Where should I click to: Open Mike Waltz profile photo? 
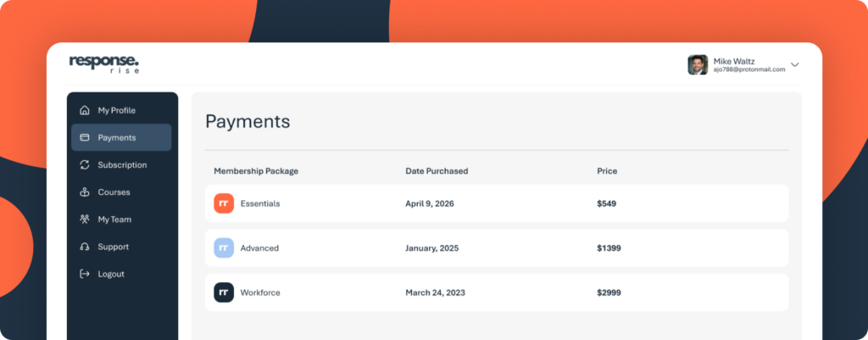(x=698, y=64)
